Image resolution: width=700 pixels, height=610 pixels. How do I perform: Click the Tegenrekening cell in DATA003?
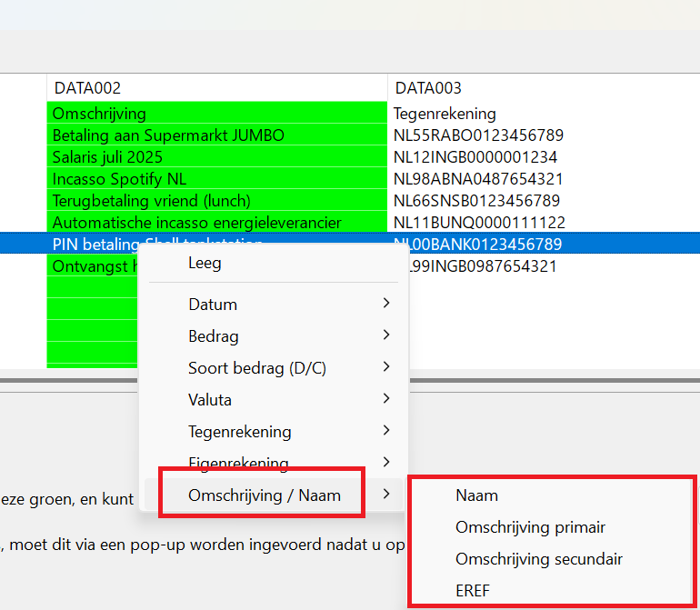pos(544,114)
